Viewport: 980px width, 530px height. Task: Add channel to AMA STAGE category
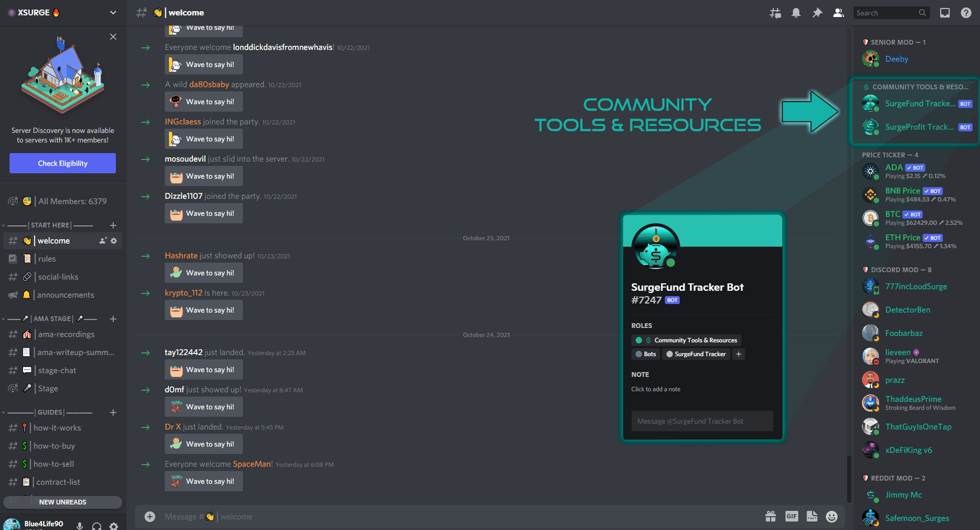pyautogui.click(x=113, y=319)
